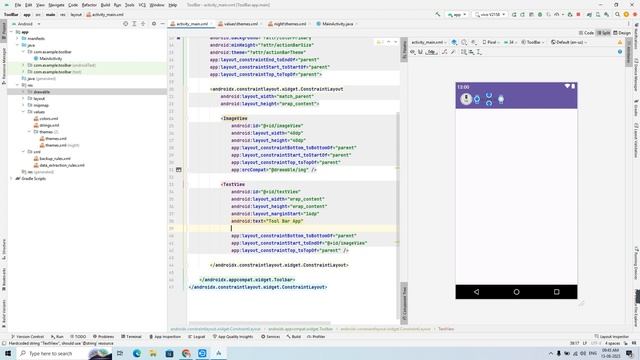The width and height of the screenshot is (640, 360).
Task: Toggle the autoconnect magnet icon
Action: (x=420, y=52)
